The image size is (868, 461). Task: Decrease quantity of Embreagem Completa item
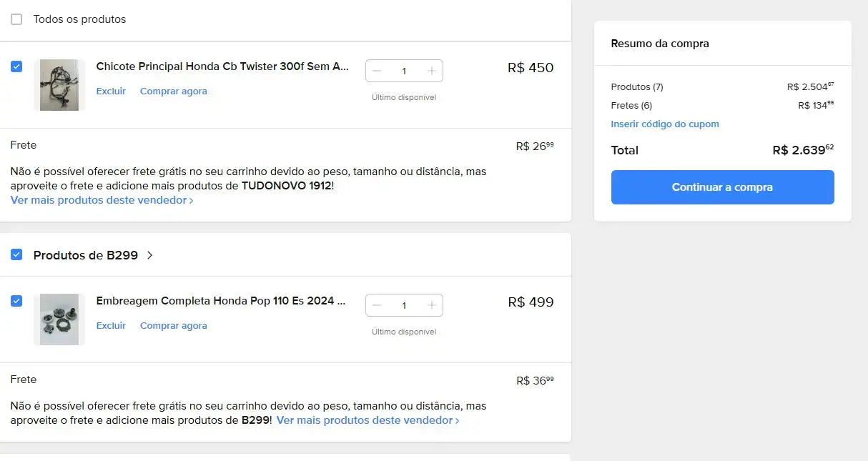click(377, 305)
